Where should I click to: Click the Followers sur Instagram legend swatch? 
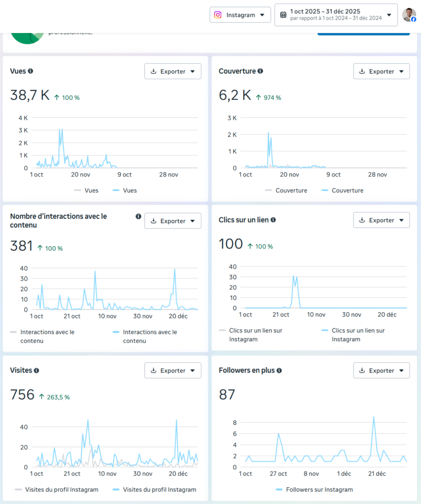point(279,490)
